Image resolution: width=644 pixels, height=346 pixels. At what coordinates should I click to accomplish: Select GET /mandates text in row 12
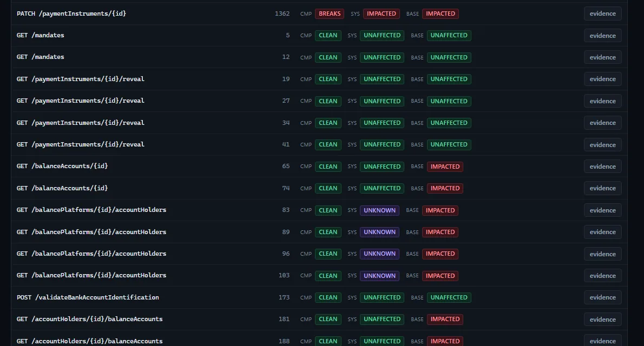coord(40,57)
